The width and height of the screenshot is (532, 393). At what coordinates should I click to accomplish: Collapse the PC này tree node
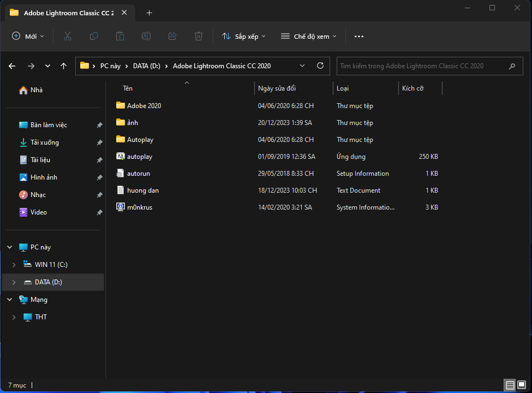point(9,247)
